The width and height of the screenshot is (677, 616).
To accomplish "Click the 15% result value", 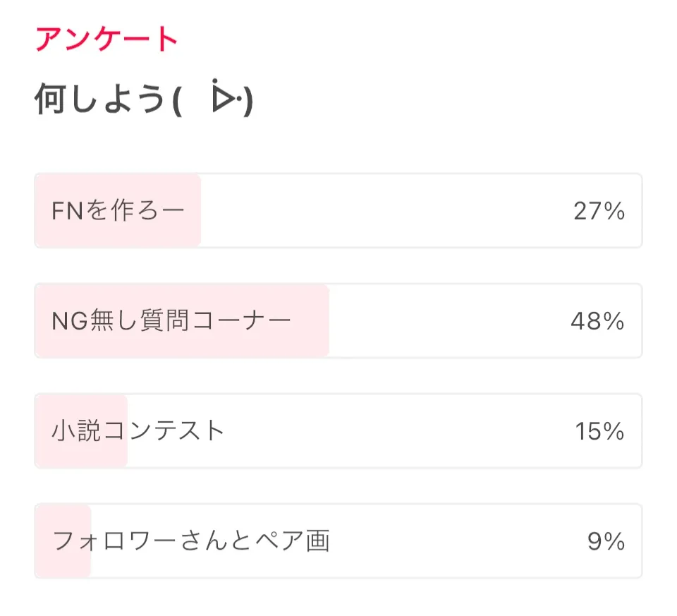I will pyautogui.click(x=599, y=431).
